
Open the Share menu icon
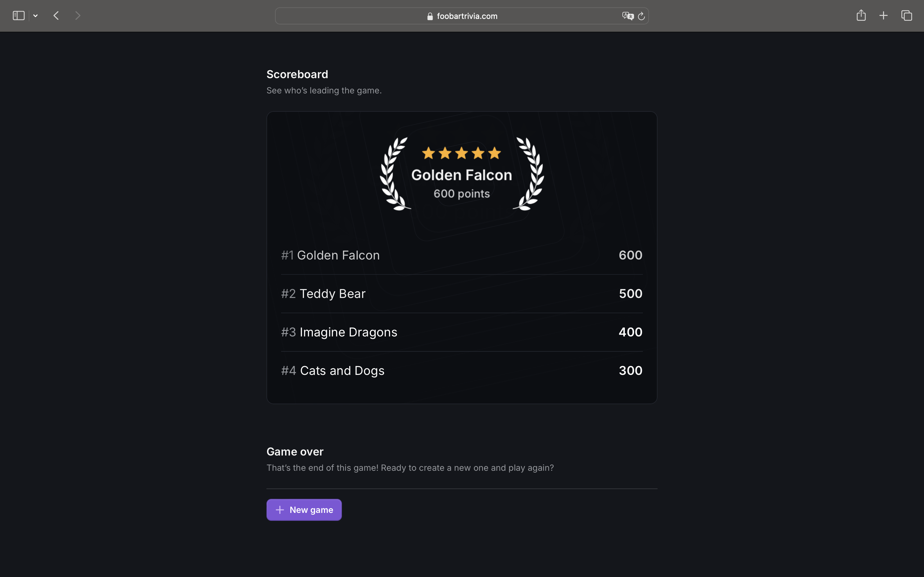tap(861, 15)
